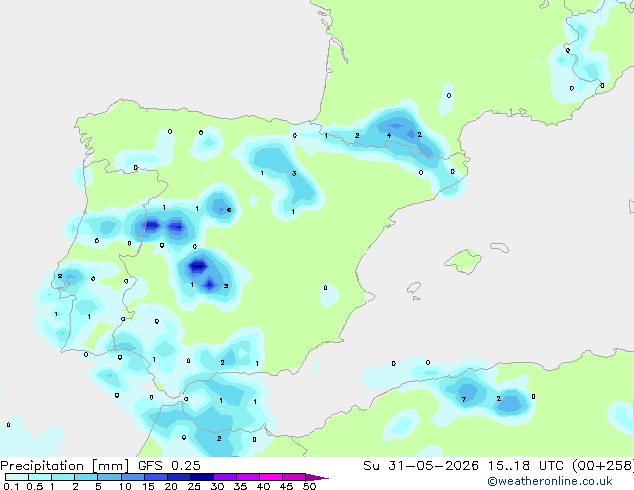Click the 20–25 mm dark blue swatch
This screenshot has width=634, height=490.
pyautogui.click(x=178, y=477)
